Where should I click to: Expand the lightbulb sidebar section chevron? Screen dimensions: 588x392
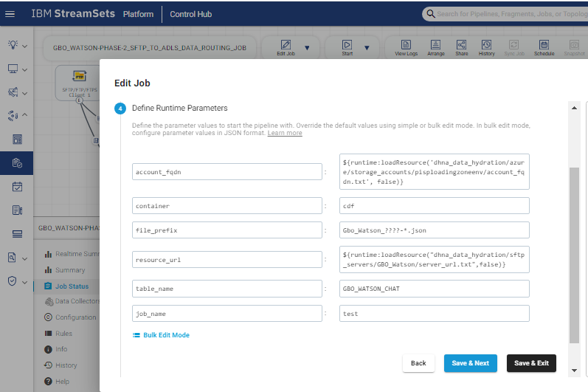point(25,46)
